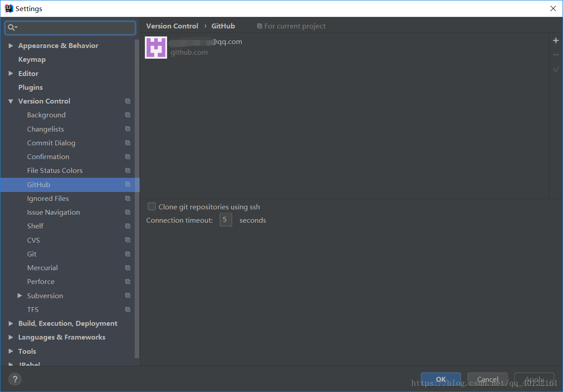
Task: Select the GitHub settings item
Action: click(x=70, y=184)
